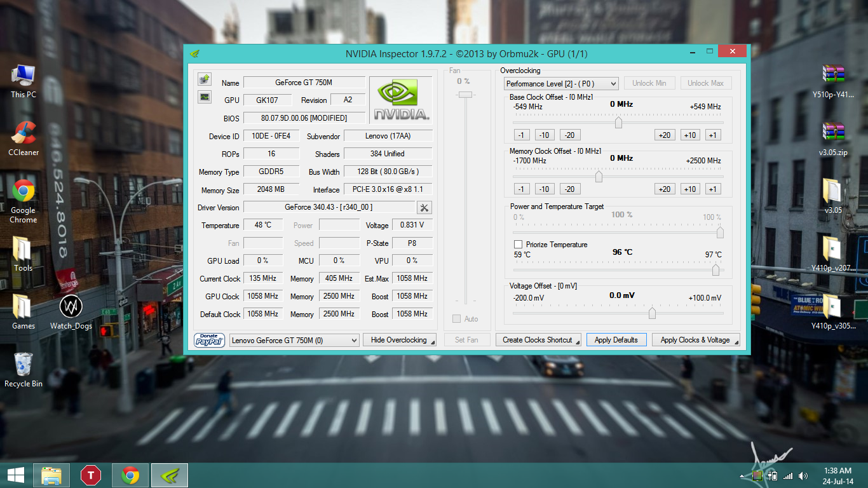Click the Memory Clock Offset +20 button
The image size is (868, 488).
(x=665, y=189)
